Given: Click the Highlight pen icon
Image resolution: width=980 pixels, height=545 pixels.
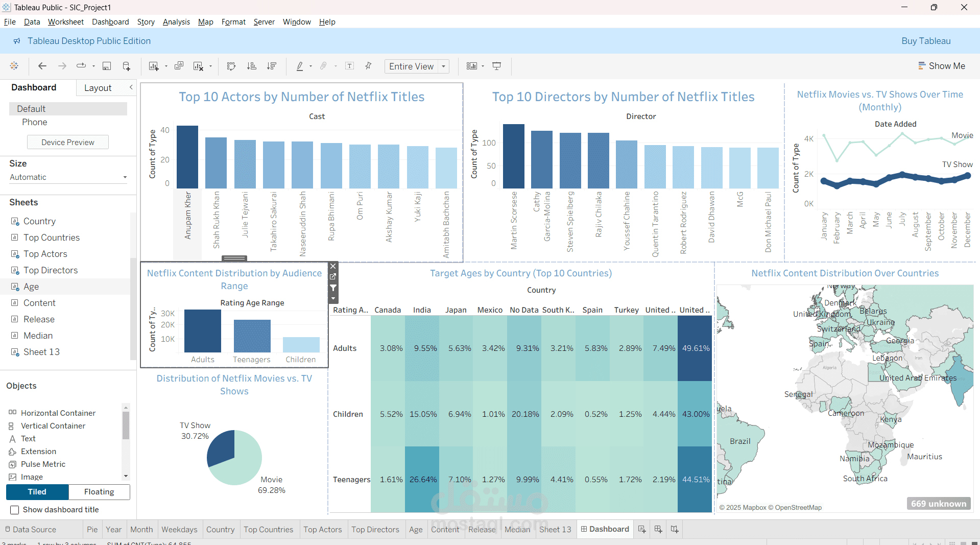Looking at the screenshot, I should 300,66.
